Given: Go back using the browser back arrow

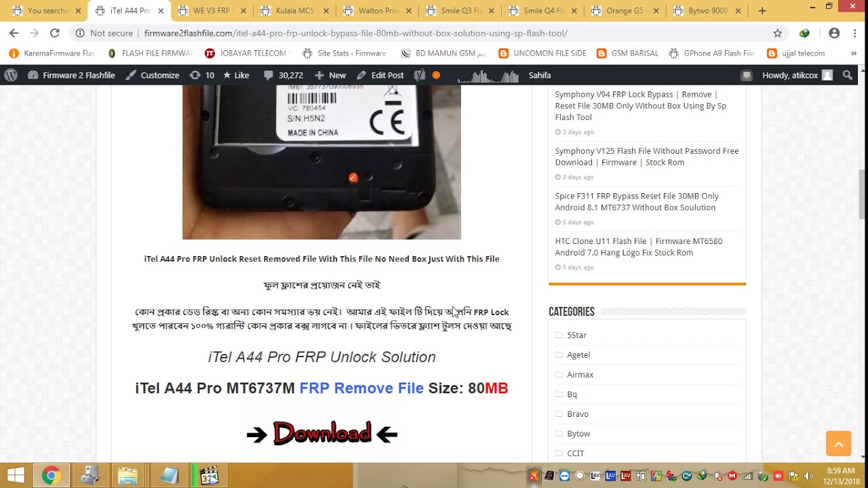Looking at the screenshot, I should click(14, 33).
